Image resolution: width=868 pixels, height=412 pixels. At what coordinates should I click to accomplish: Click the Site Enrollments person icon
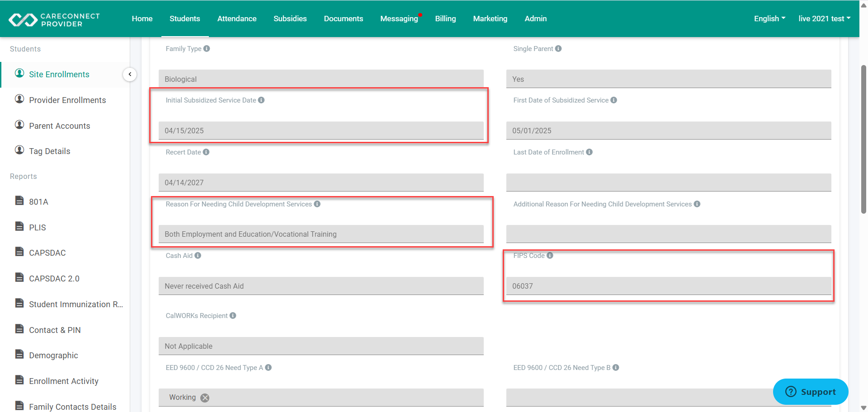pos(19,73)
